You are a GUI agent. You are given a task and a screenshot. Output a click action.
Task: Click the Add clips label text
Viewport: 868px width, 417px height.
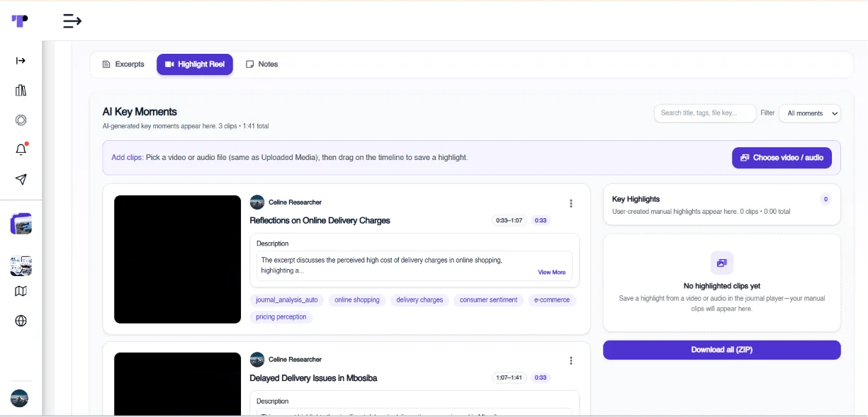(127, 158)
